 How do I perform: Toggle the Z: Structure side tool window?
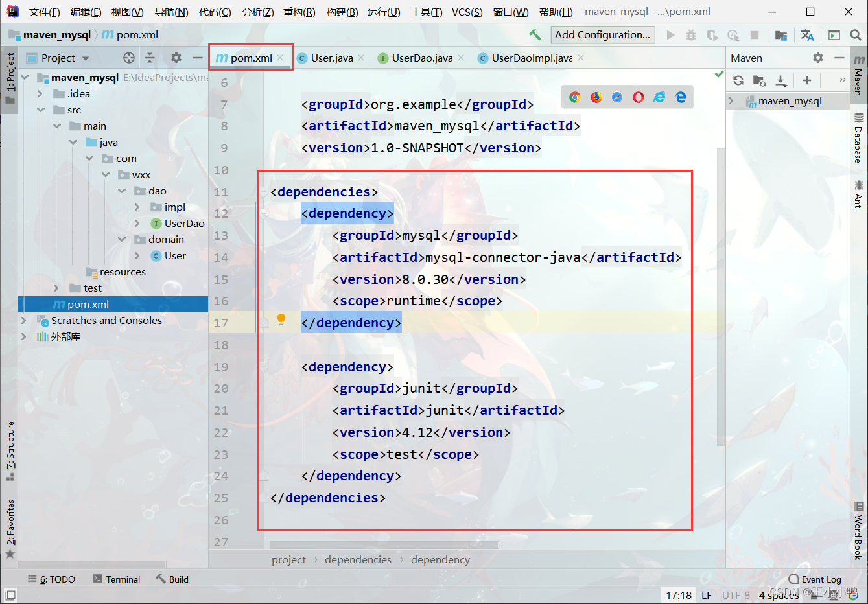click(10, 452)
